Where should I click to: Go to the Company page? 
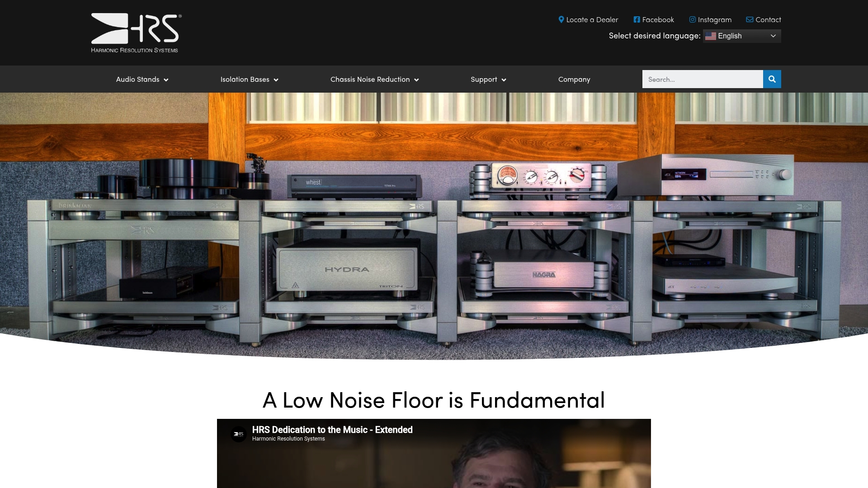[574, 80]
